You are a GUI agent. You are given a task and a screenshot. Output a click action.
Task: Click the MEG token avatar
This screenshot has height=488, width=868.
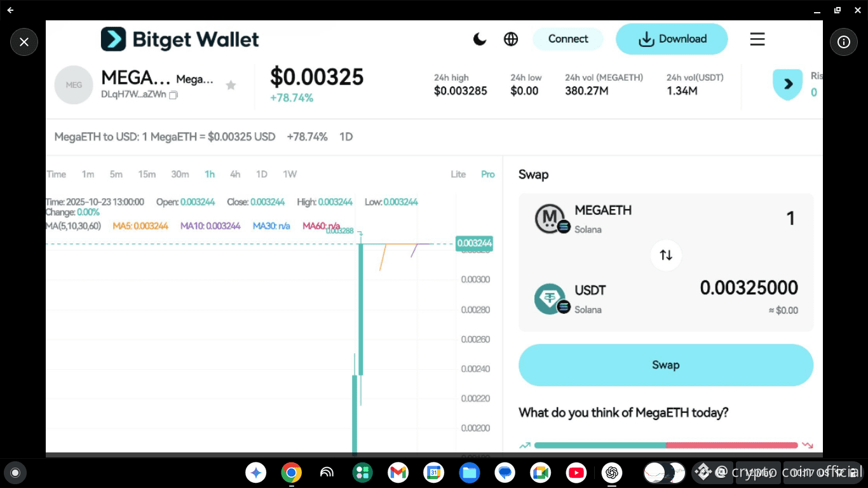[74, 85]
